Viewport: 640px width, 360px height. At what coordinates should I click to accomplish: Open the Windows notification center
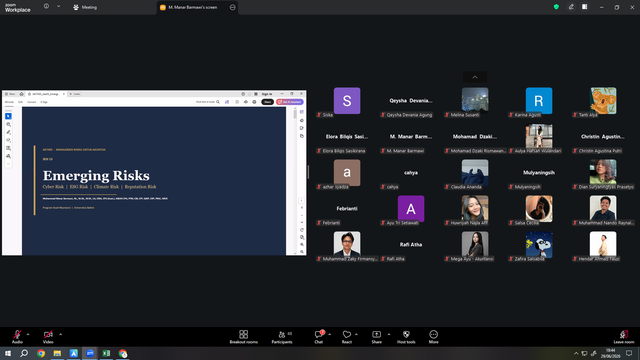629,353
